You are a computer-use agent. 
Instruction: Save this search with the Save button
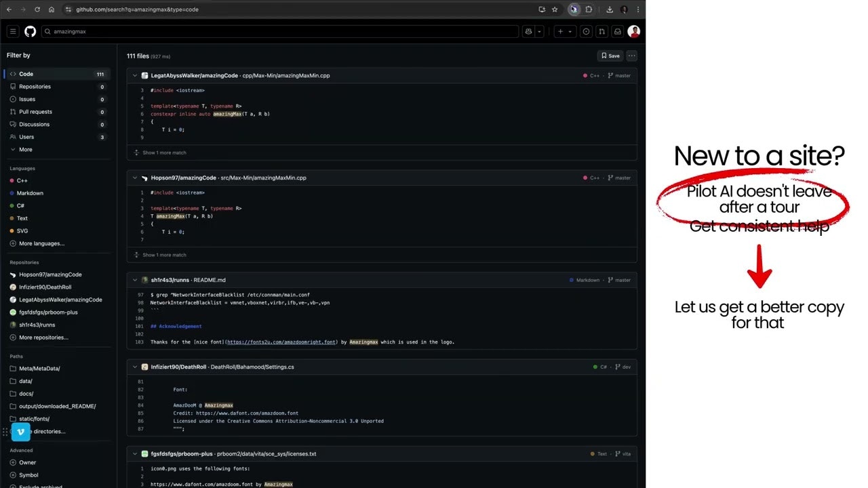click(x=610, y=56)
